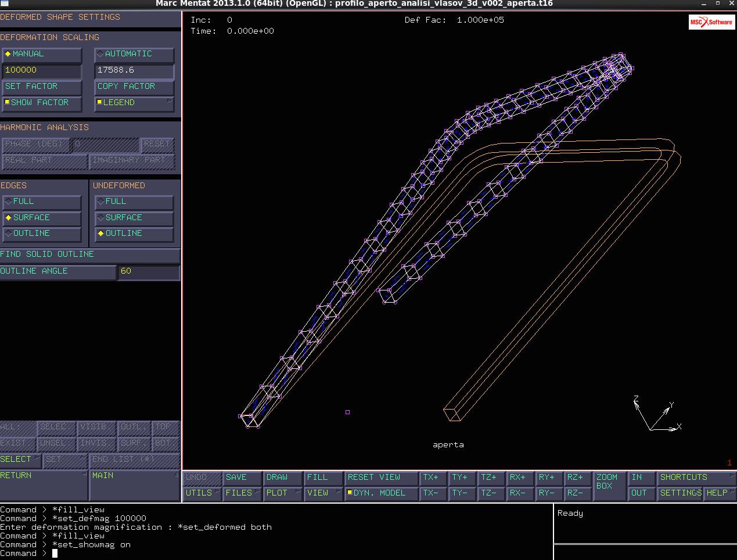Click the OUTLINE ANGLE value field
Viewport: 737px width, 560px height.
(x=149, y=271)
